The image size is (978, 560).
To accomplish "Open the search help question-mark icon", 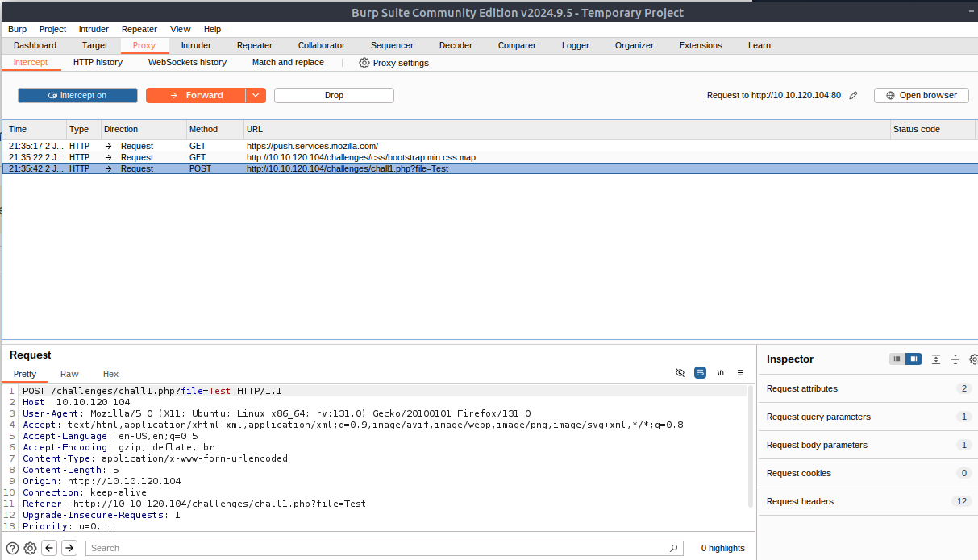I will click(x=12, y=548).
